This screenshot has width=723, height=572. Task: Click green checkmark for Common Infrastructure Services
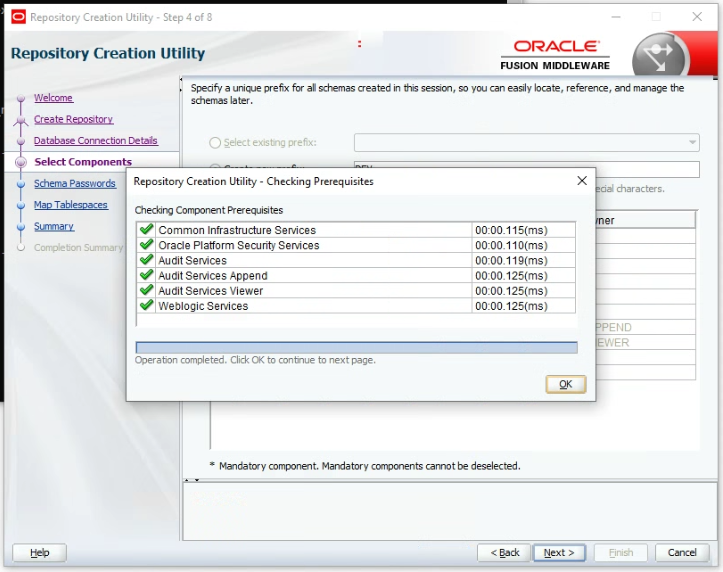(x=146, y=229)
